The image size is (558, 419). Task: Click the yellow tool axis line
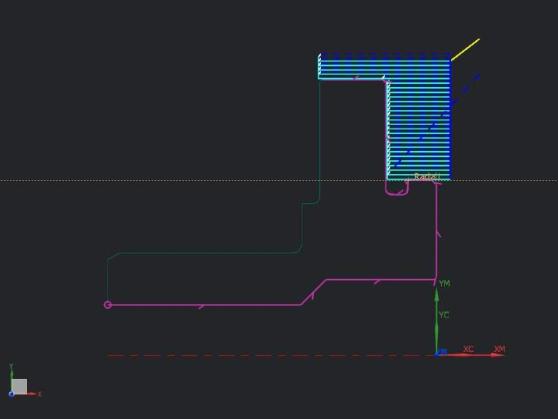pyautogui.click(x=465, y=49)
